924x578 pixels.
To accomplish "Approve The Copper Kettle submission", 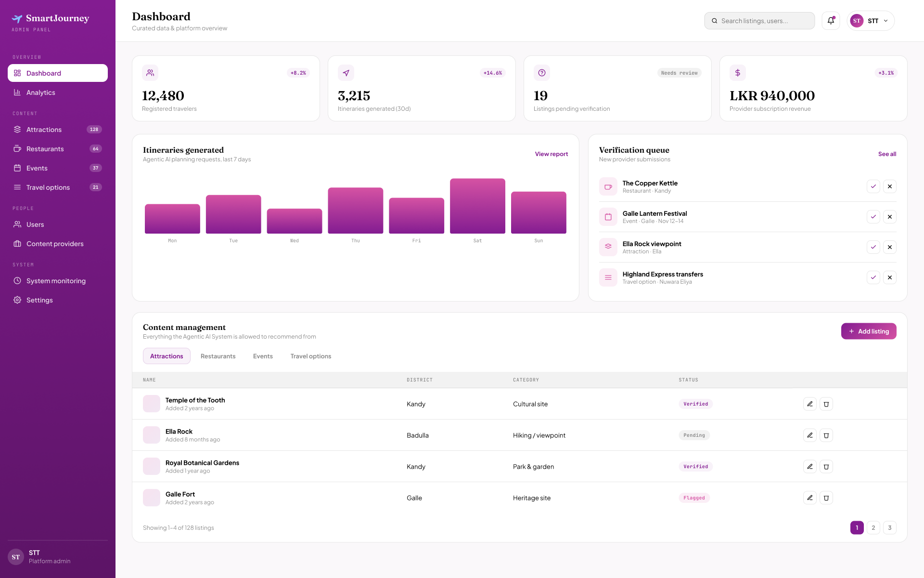I will tap(873, 186).
